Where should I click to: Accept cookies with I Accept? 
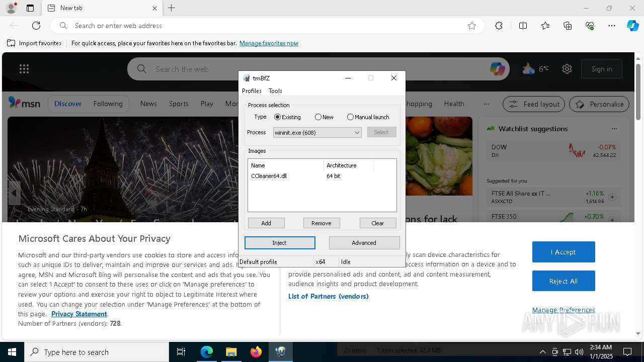point(563,252)
